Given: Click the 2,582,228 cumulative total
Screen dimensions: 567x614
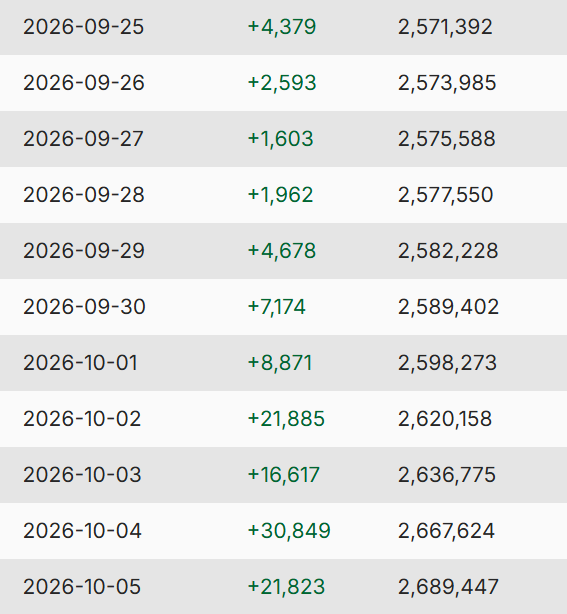Looking at the screenshot, I should tap(448, 251).
